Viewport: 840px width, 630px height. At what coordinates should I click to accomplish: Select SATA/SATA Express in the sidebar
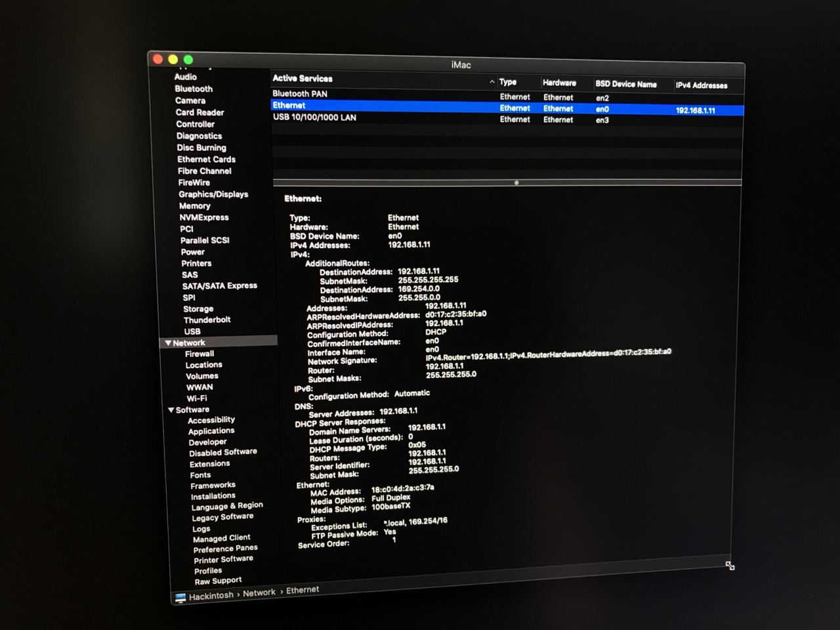(220, 285)
